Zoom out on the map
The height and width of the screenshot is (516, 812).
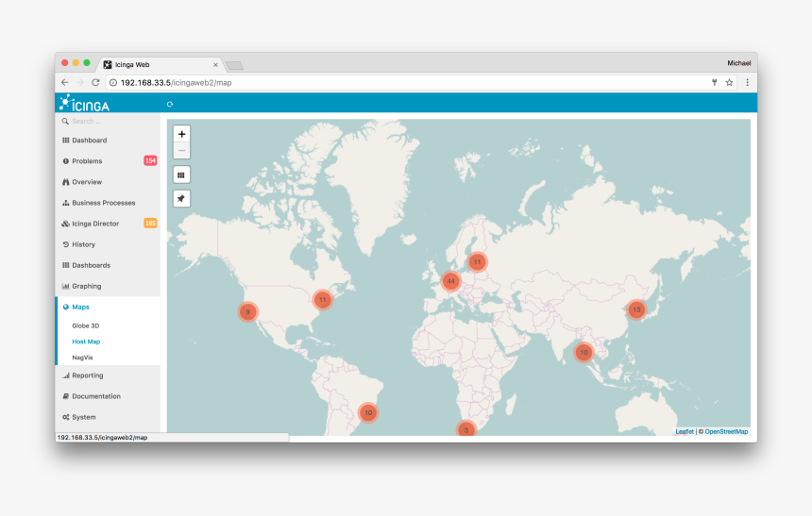(182, 150)
